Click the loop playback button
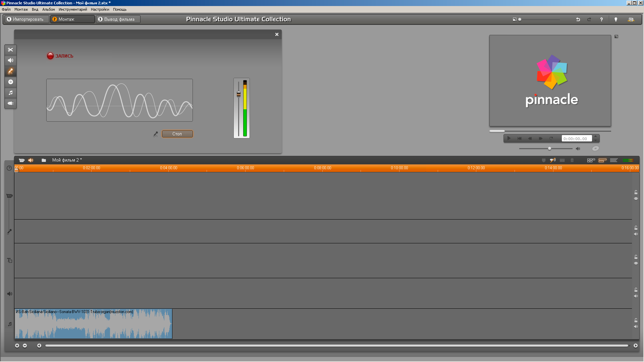 pos(551,138)
